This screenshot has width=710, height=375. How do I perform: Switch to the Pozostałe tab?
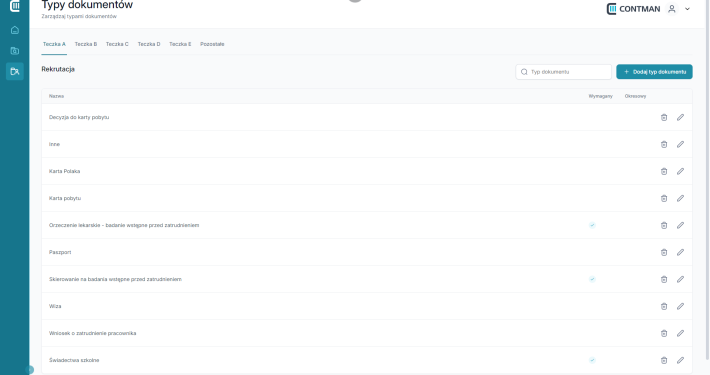(x=212, y=44)
